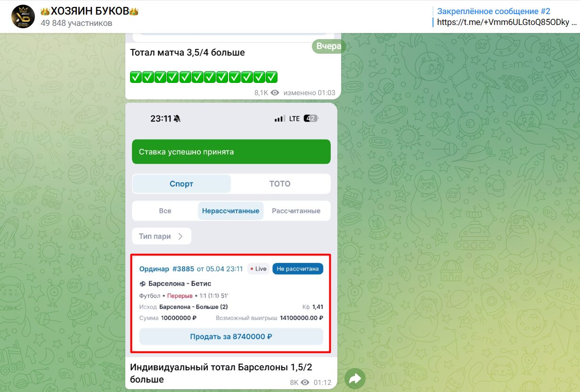Click the football icon beside Барселона - Бетис
The height and width of the screenshot is (392, 580).
(143, 284)
